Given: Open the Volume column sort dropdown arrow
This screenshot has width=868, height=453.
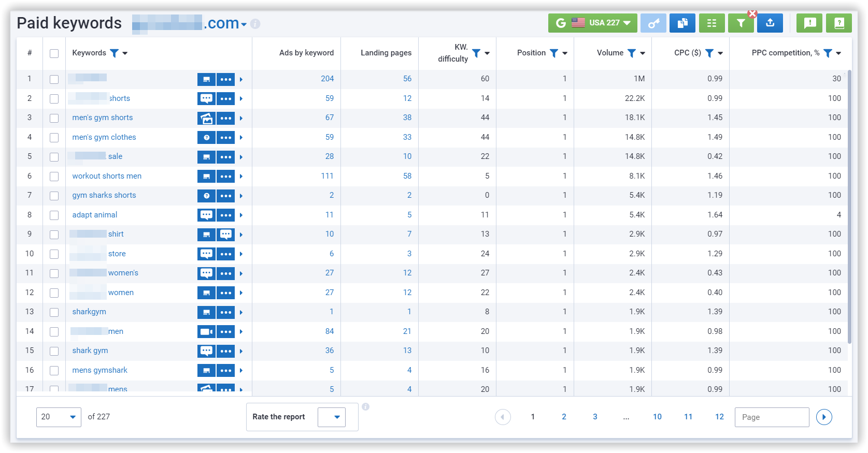Looking at the screenshot, I should coord(643,53).
